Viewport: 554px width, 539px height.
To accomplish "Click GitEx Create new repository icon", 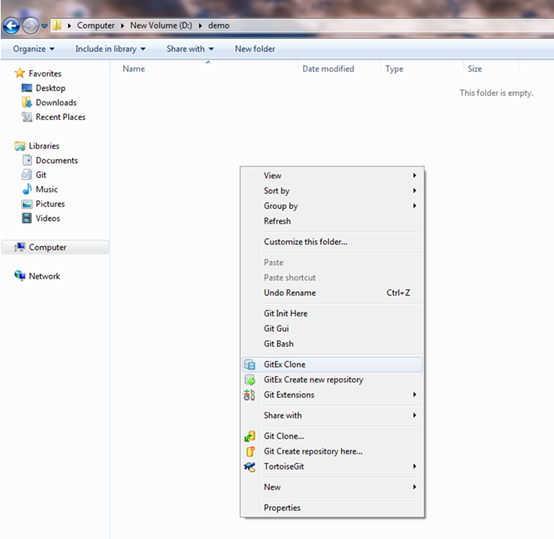I will [x=250, y=380].
